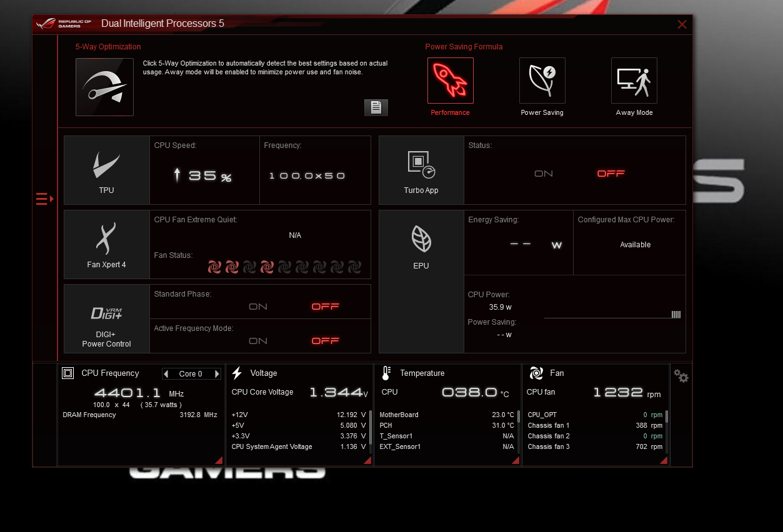This screenshot has height=532, width=783.
Task: Open the DIGI+ Power Control module
Action: pyautogui.click(x=107, y=319)
